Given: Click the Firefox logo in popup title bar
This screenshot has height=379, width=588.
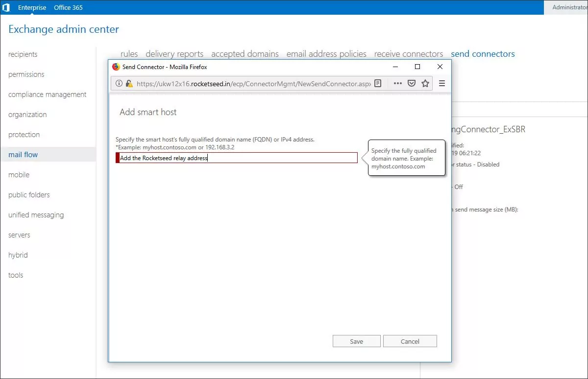Looking at the screenshot, I should pos(116,67).
